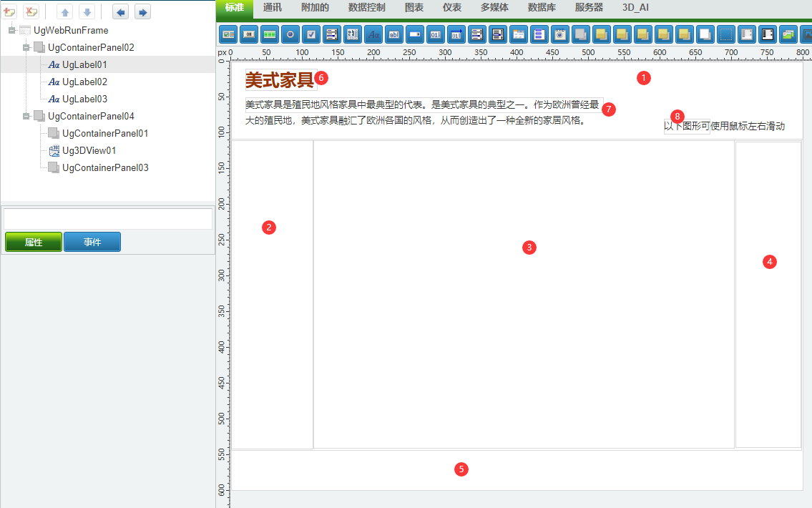This screenshot has height=508, width=812.
Task: Select UgContainerPanel02 in the tree
Action: click(x=91, y=47)
